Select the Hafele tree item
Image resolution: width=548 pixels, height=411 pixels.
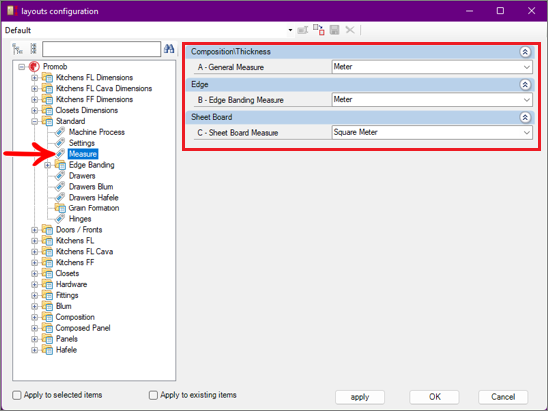(x=66, y=350)
